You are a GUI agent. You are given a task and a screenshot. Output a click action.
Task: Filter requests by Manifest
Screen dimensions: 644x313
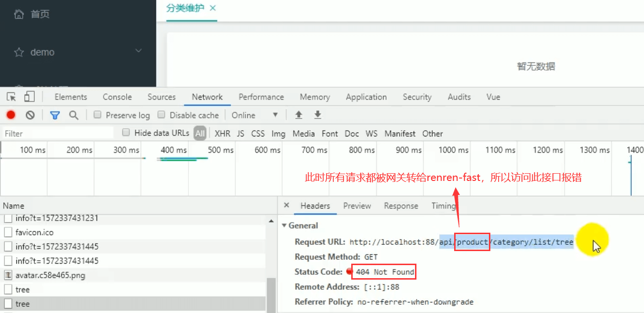click(400, 134)
